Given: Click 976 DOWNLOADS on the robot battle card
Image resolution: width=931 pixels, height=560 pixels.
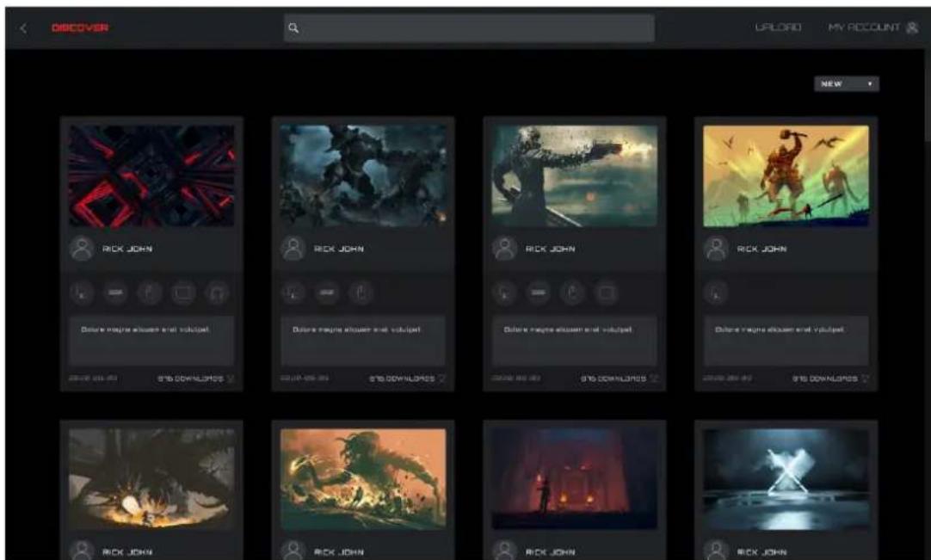Looking at the screenshot, I should 401,378.
